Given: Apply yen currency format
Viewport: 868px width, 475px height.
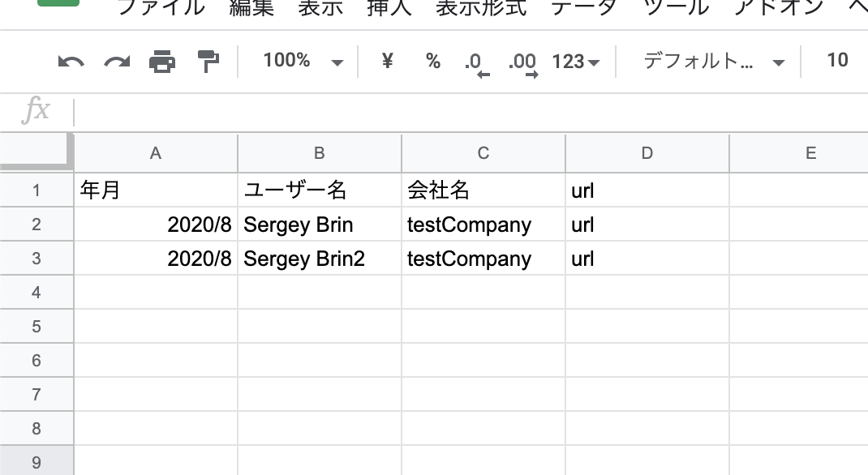Looking at the screenshot, I should click(x=387, y=61).
